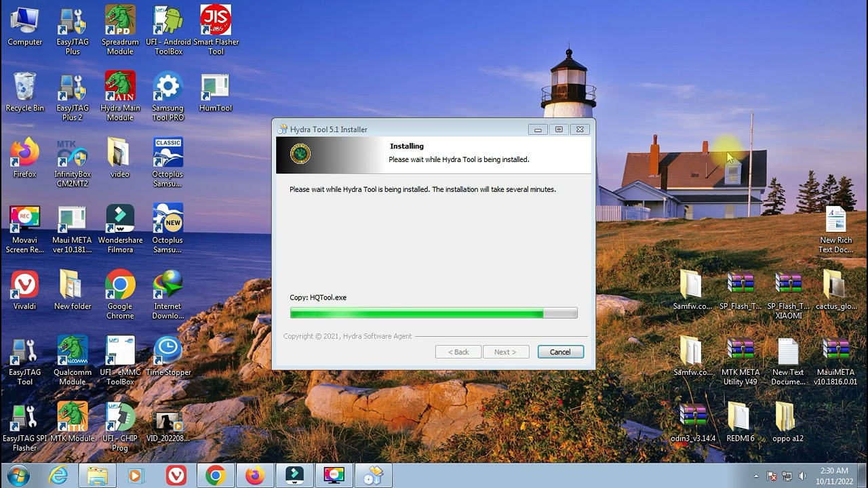Image resolution: width=868 pixels, height=488 pixels.
Task: Open Windows Explorer from the taskbar
Action: coord(98,476)
